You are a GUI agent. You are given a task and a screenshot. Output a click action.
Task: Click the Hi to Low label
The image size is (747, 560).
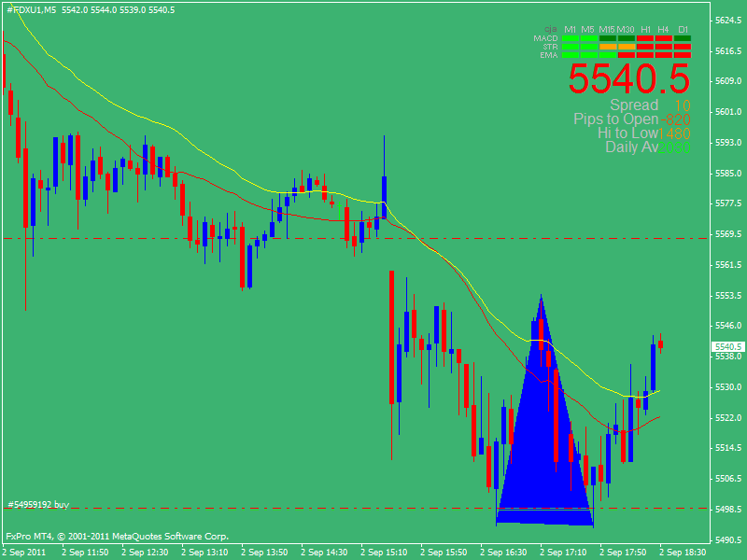coord(627,133)
